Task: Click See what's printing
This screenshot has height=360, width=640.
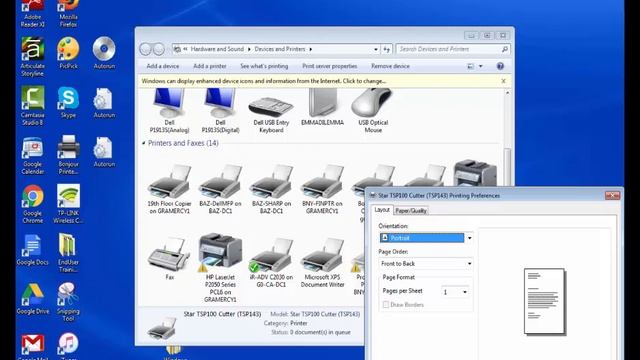Action: pos(264,66)
